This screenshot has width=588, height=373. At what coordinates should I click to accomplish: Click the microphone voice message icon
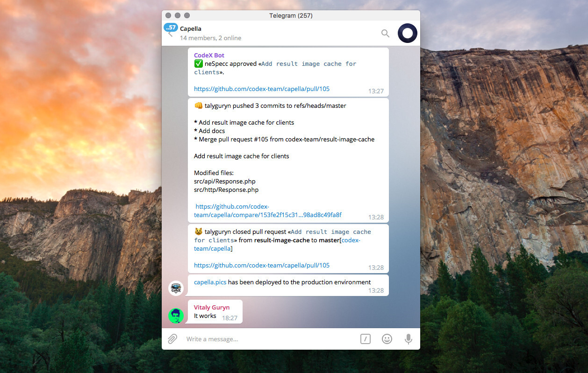pos(409,339)
